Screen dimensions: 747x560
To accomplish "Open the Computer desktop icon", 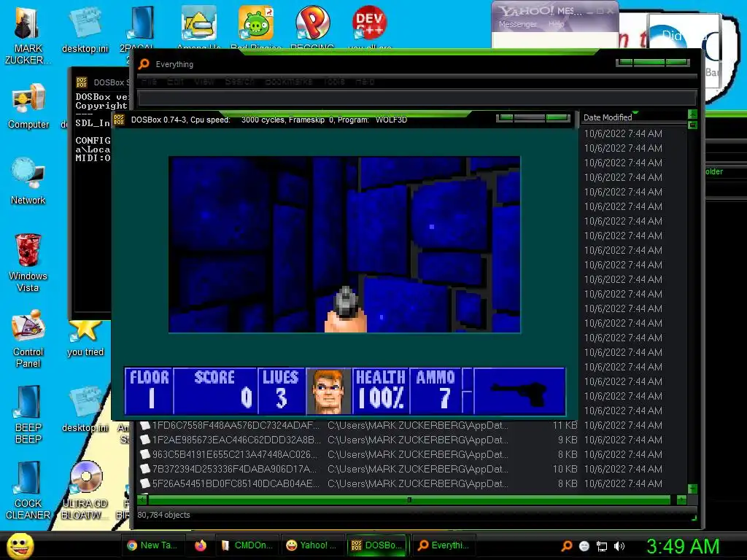I will tap(28, 106).
